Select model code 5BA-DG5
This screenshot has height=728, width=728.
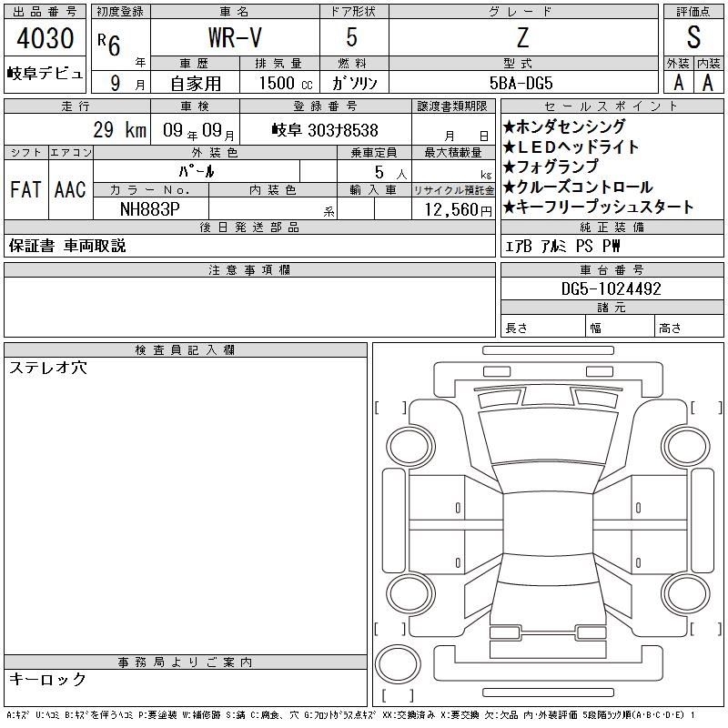point(521,83)
